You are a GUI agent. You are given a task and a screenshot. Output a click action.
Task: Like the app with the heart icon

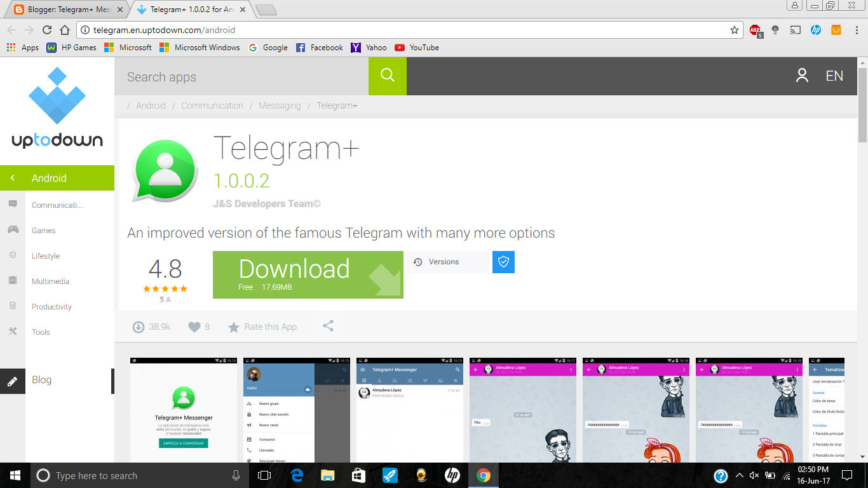coord(194,327)
